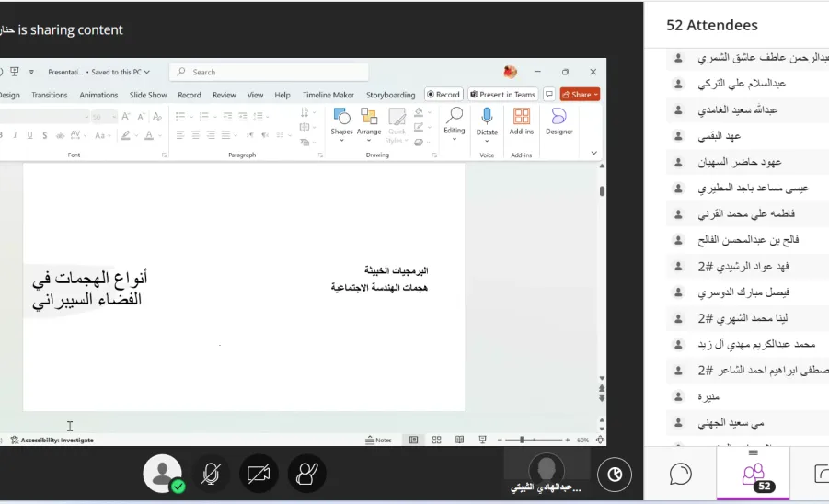Open the numbering dropdown
Image resolution: width=829 pixels, height=504 pixels.
coord(215,116)
